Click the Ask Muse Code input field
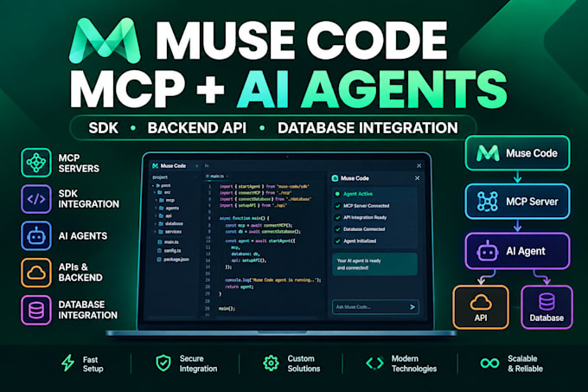The width and height of the screenshot is (588, 392). point(375,307)
